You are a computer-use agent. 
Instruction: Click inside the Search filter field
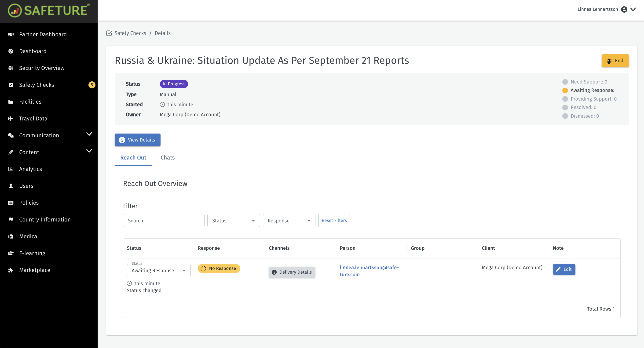[x=164, y=221]
